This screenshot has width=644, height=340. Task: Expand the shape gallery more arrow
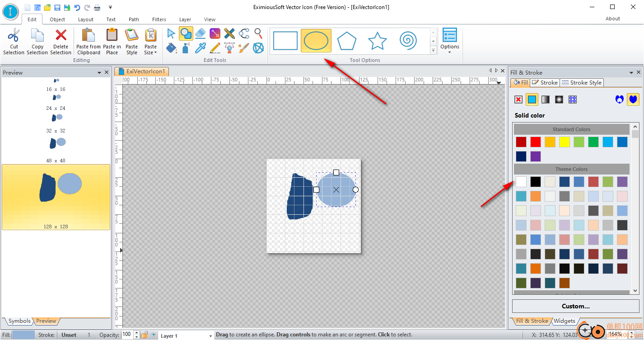point(433,51)
